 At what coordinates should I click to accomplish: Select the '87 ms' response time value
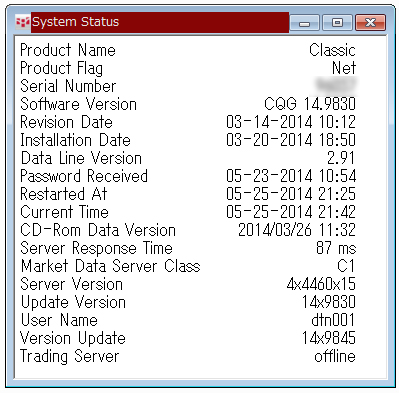(336, 248)
